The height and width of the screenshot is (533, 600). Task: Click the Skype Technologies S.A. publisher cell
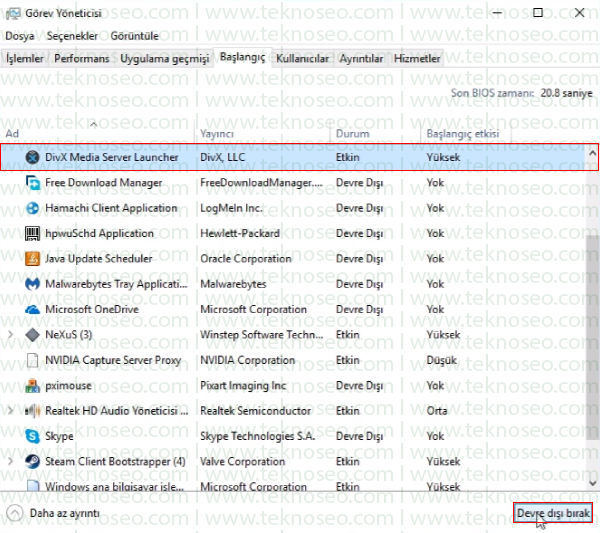pyautogui.click(x=258, y=436)
